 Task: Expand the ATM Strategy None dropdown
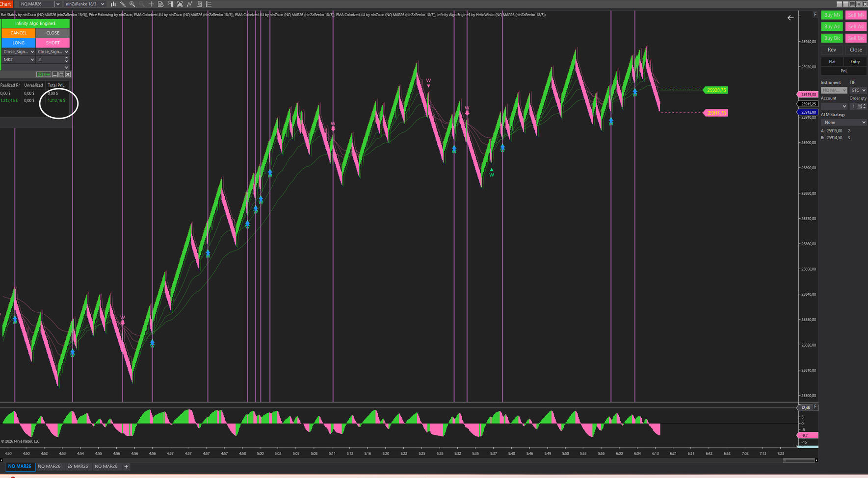click(x=844, y=123)
